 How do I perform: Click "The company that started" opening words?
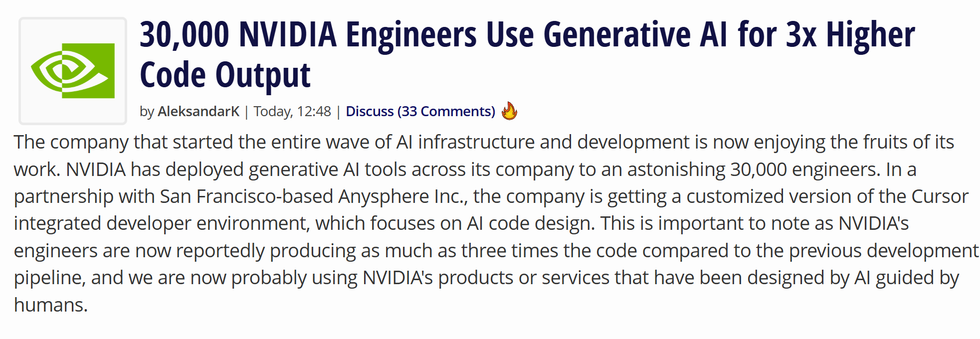click(x=90, y=142)
